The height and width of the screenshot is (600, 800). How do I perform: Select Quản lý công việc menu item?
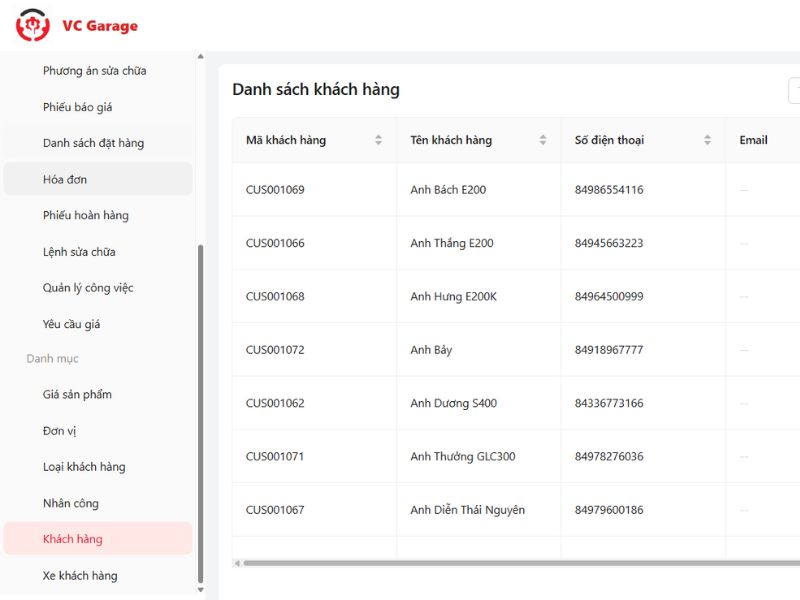tap(88, 288)
